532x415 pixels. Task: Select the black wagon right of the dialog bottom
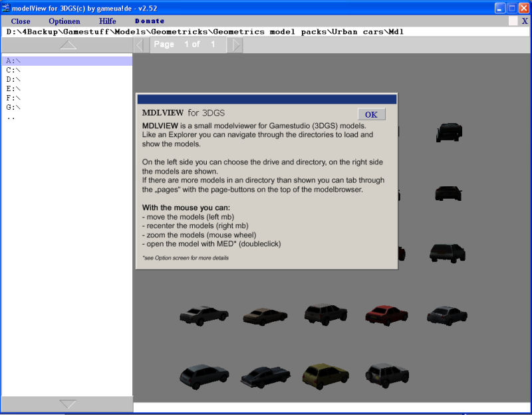(447, 253)
